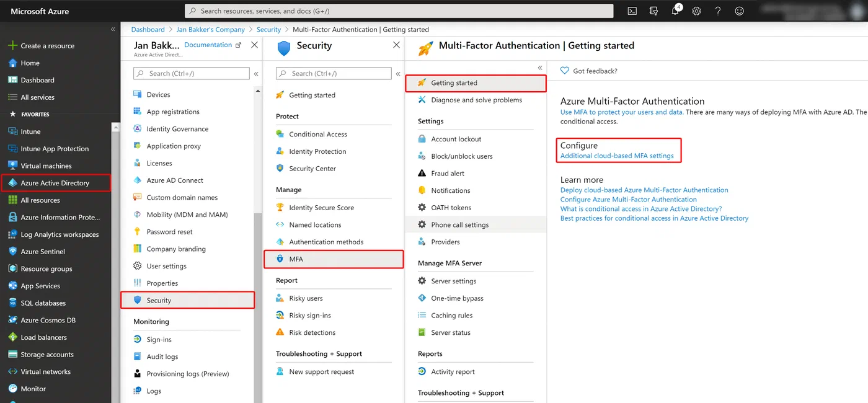Open Configure Azure Multi-Factor Authentication link

629,200
